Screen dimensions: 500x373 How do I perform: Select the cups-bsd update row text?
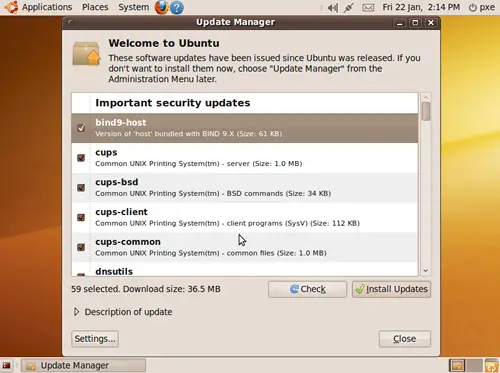[x=213, y=188]
